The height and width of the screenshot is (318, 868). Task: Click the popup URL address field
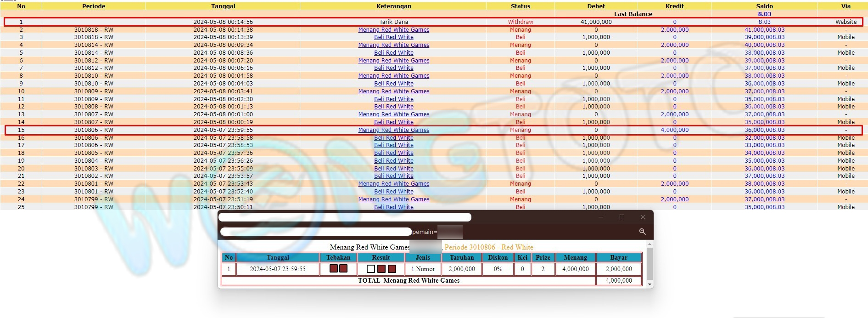pyautogui.click(x=316, y=232)
